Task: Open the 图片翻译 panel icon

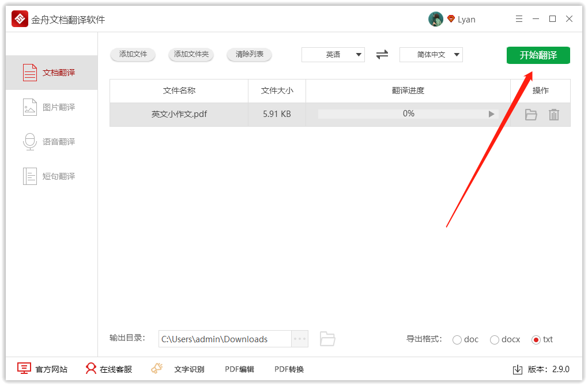Action: pyautogui.click(x=29, y=107)
